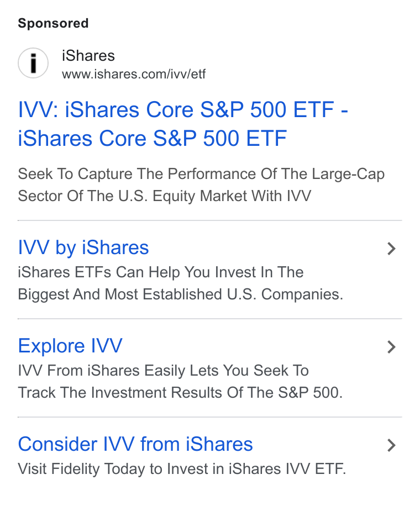420x506 pixels.
Task: Click the Seek To Capture The Performance description
Action: [201, 185]
